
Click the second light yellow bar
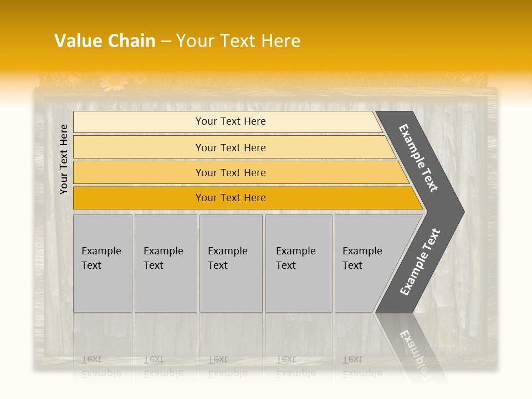click(x=231, y=147)
